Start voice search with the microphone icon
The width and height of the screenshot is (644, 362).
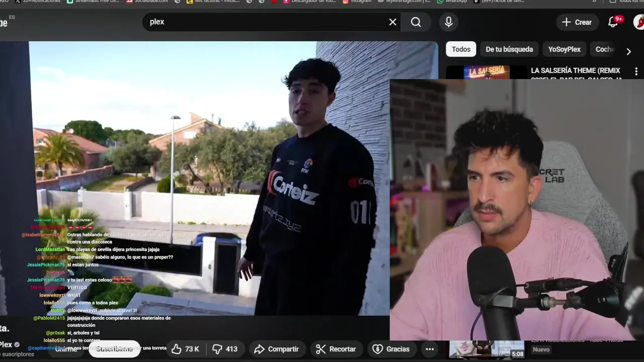448,22
